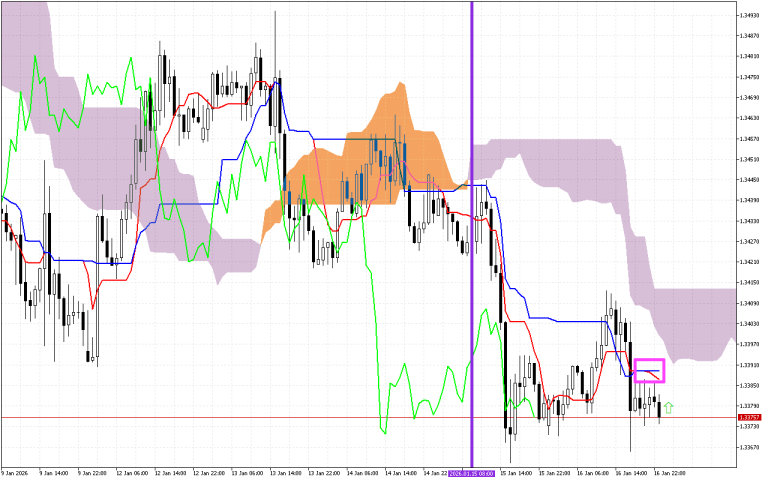Click the 12 Jan 06:00 time label
Image resolution: width=768 pixels, height=480 pixels.
[132, 474]
